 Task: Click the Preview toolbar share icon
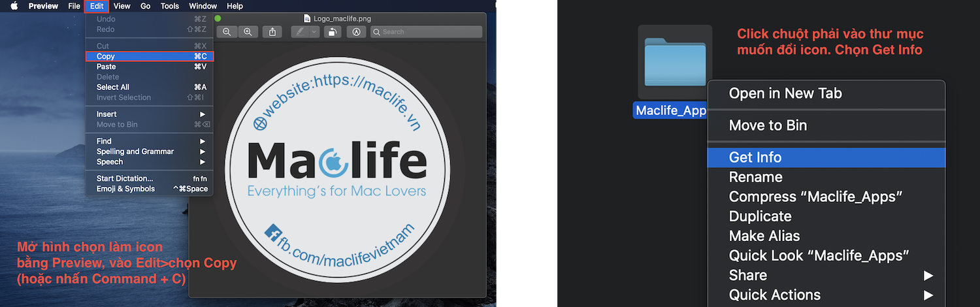point(272,32)
